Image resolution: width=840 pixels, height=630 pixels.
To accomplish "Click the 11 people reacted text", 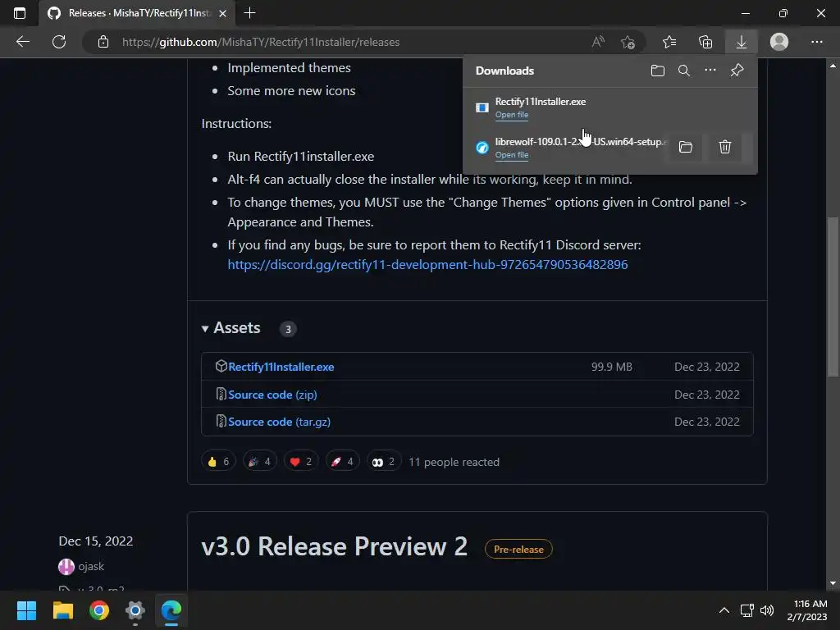I will [454, 462].
